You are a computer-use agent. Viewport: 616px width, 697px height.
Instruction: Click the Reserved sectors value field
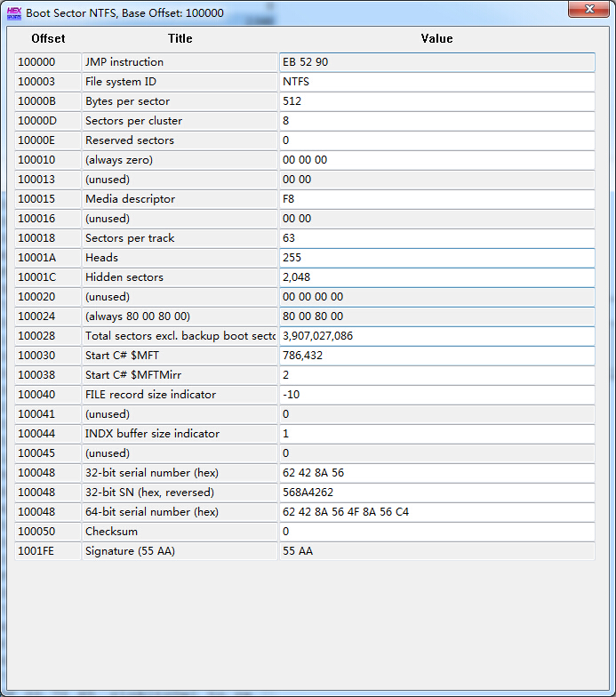point(436,140)
